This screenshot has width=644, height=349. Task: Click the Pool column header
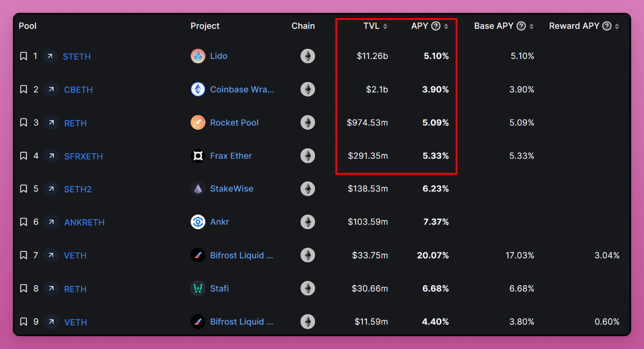click(27, 26)
